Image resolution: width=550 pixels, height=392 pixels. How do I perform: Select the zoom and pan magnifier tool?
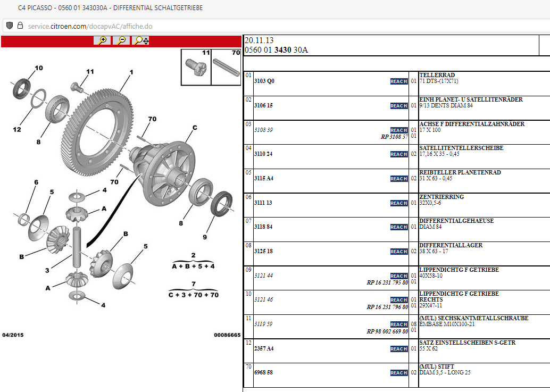coord(140,40)
